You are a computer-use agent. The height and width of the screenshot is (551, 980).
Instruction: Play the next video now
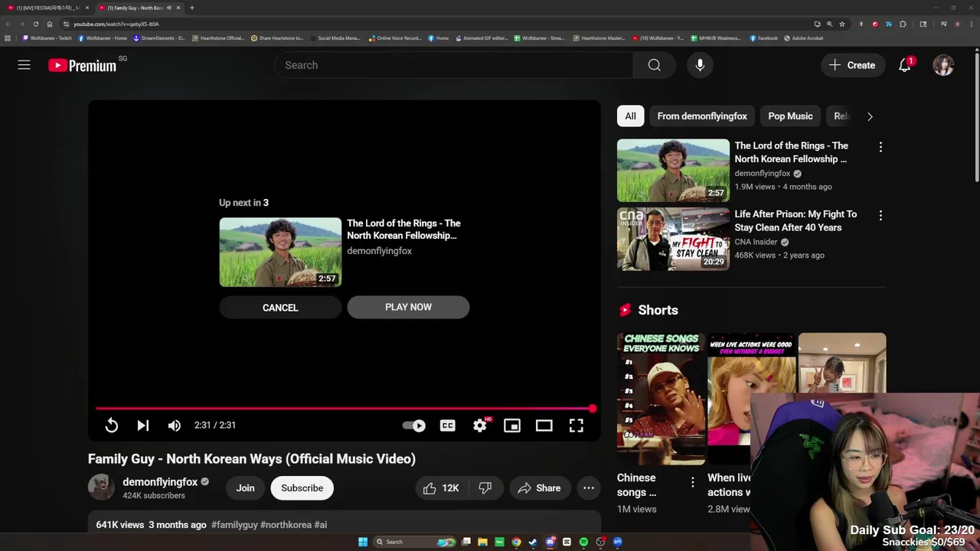coord(408,307)
